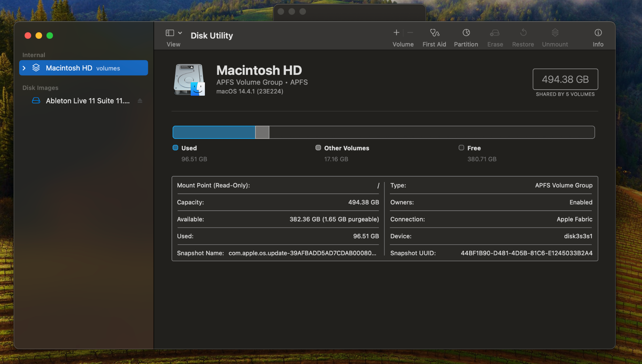
Task: Click the Apple Fabric connection value
Action: tap(574, 219)
